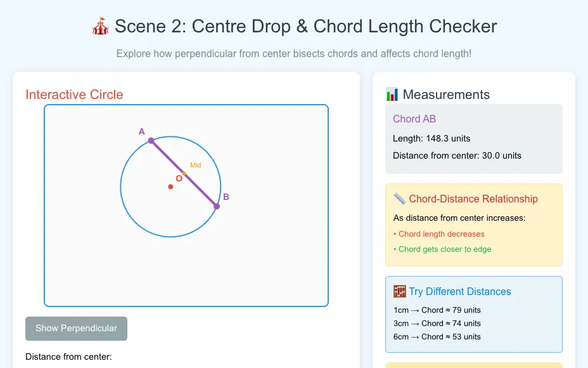Click the ruler icon beside Chord-Distance Relationship
588x368 pixels.
click(x=399, y=199)
